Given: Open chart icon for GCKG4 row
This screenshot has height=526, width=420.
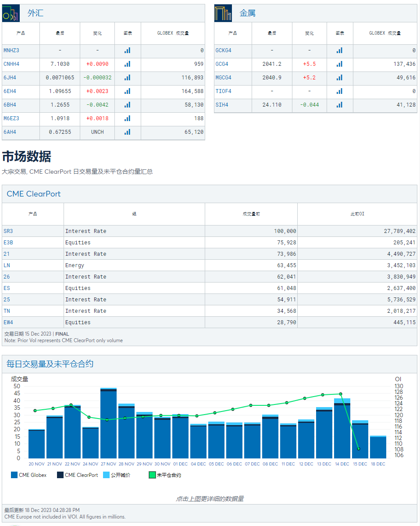Looking at the screenshot, I should 340,50.
